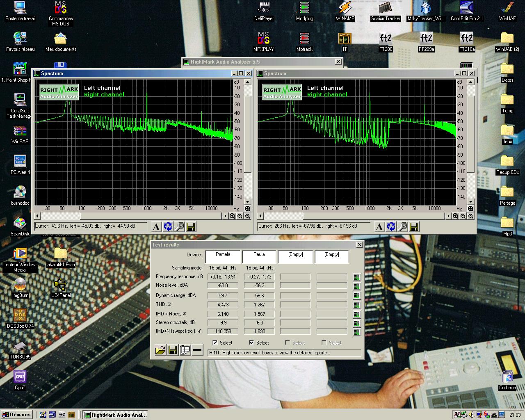Click the floppy save icon in Test results
The height and width of the screenshot is (420, 525).
click(173, 350)
